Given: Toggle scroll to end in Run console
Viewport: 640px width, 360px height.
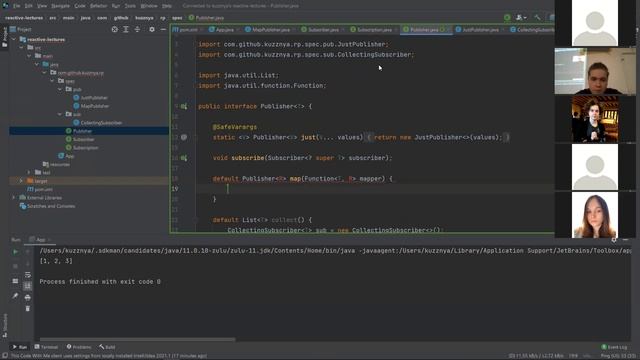Looking at the screenshot, I should (27, 286).
